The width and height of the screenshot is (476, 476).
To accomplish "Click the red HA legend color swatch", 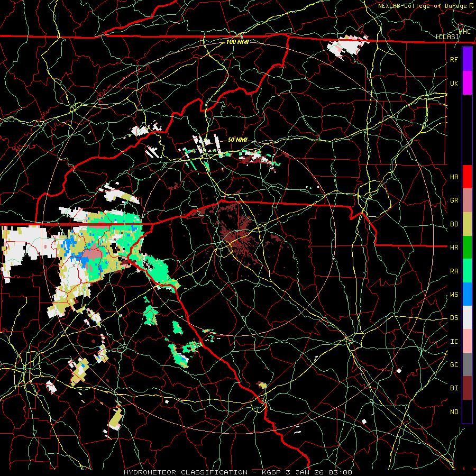I will coord(467,177).
